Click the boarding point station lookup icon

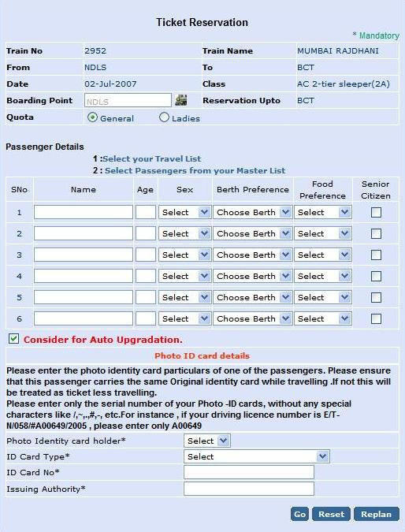(180, 100)
